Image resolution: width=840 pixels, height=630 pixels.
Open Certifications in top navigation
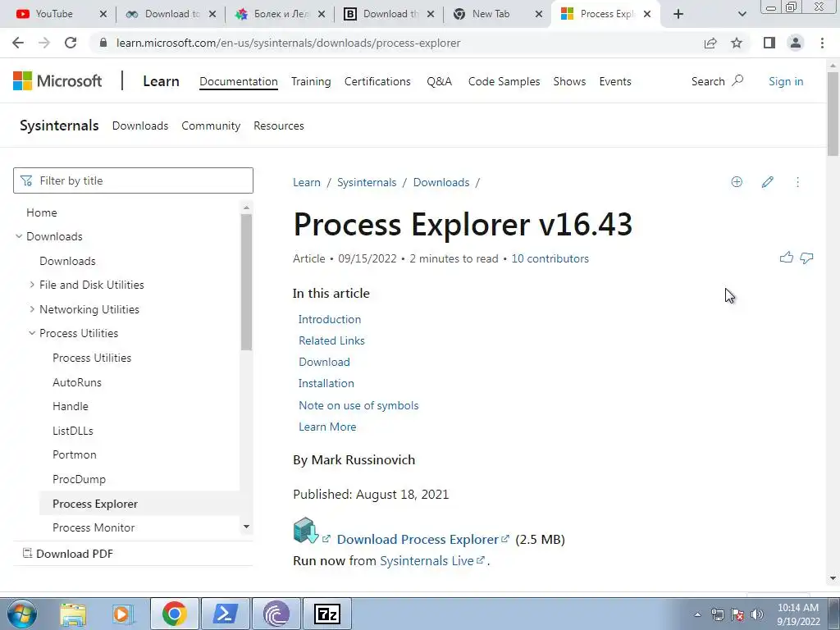(377, 81)
